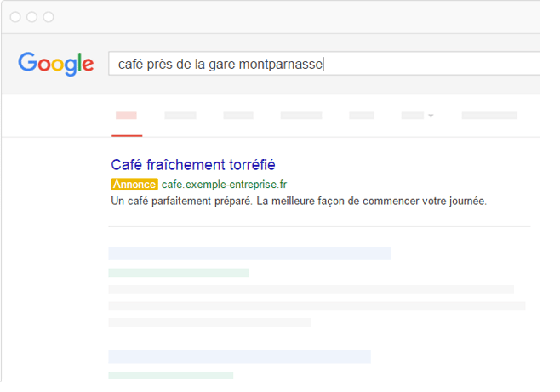The height and width of the screenshot is (392, 560).
Task: Click the first window control circle
Action: [15, 17]
